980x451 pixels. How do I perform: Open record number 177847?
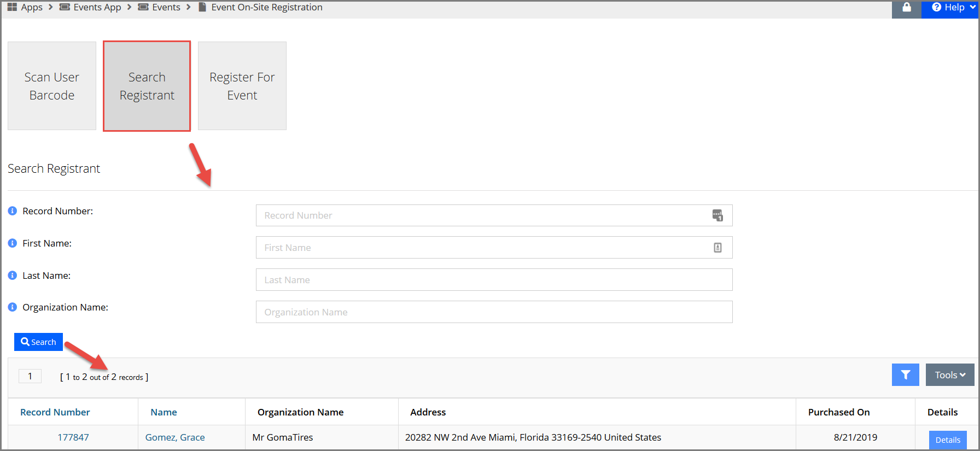73,437
